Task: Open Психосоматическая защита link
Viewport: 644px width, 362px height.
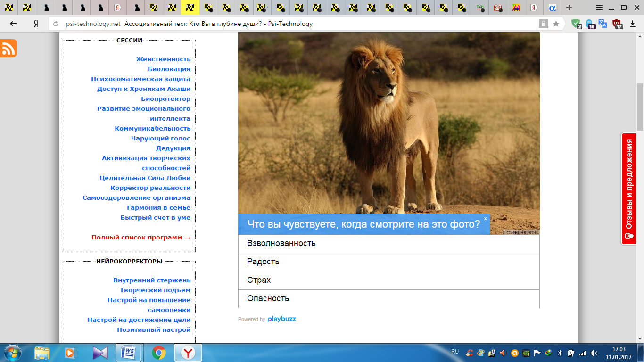Action: (140, 79)
